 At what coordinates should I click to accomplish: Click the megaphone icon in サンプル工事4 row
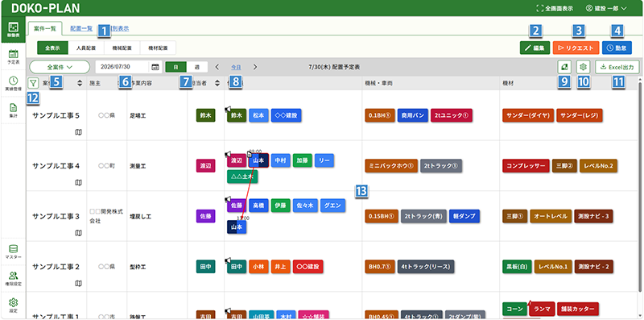pos(228,154)
